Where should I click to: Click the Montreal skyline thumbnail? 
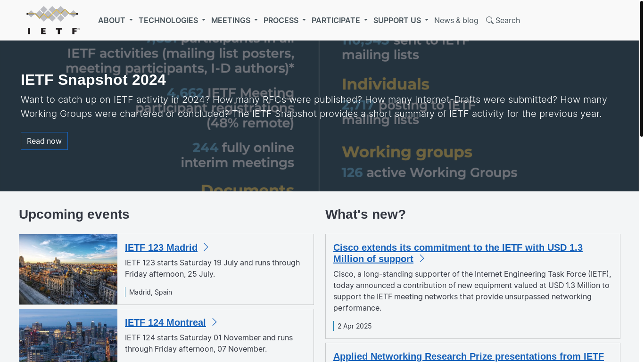(x=68, y=336)
